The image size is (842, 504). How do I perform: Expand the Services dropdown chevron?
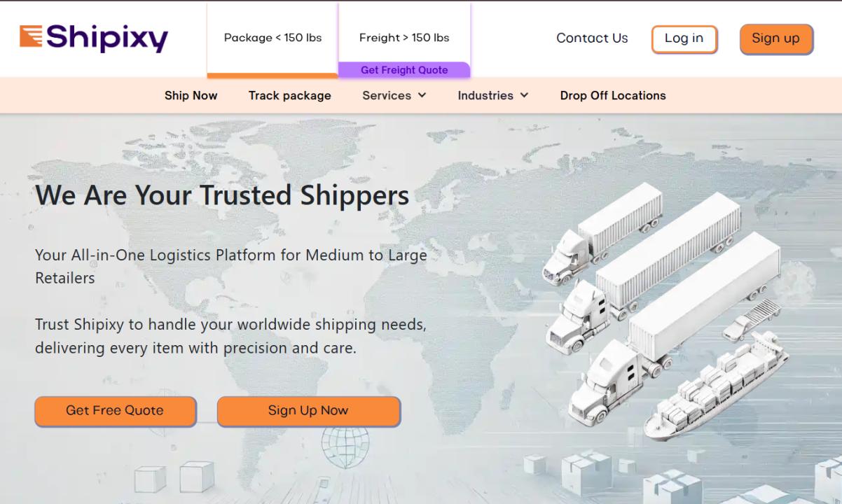[x=422, y=96]
